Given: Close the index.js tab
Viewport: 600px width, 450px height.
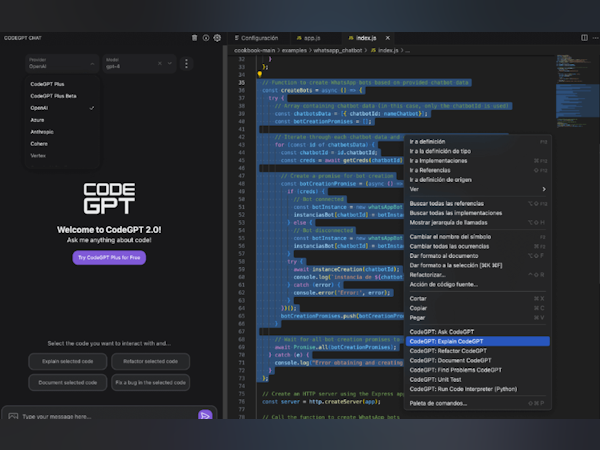Looking at the screenshot, I should click(x=388, y=38).
